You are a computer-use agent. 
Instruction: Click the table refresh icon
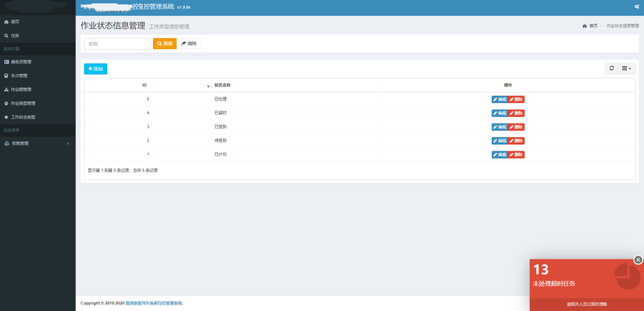612,68
